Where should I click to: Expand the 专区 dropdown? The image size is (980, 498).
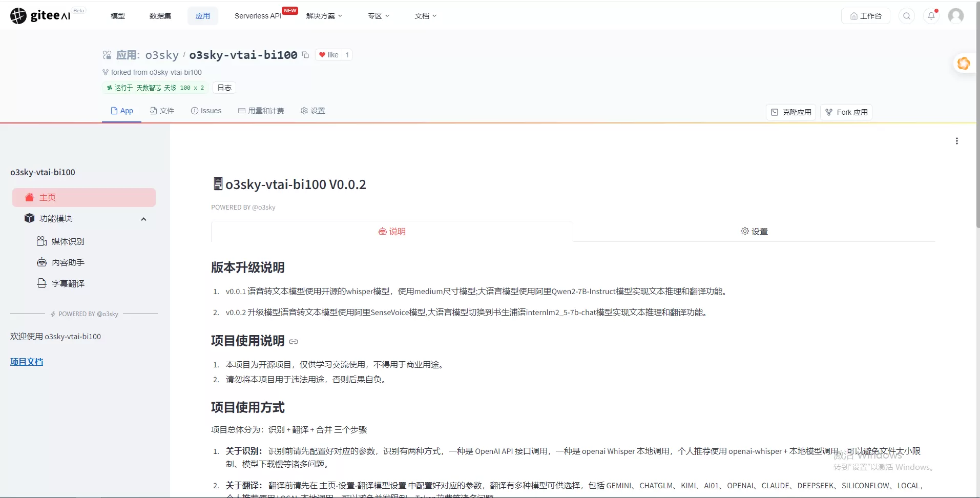pos(379,16)
